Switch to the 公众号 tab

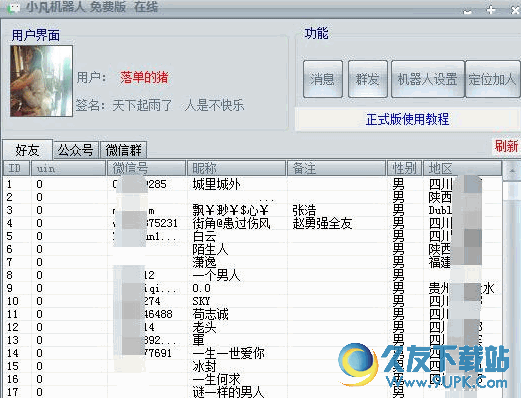(76, 150)
